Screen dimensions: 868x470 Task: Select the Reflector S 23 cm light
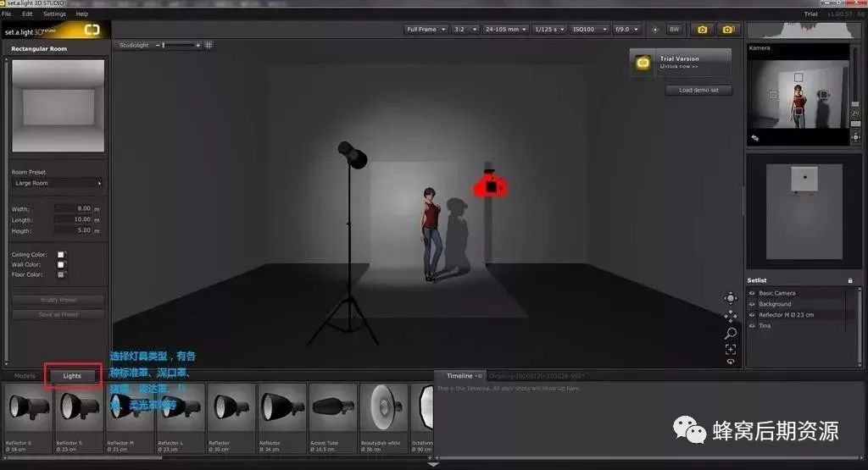click(79, 418)
